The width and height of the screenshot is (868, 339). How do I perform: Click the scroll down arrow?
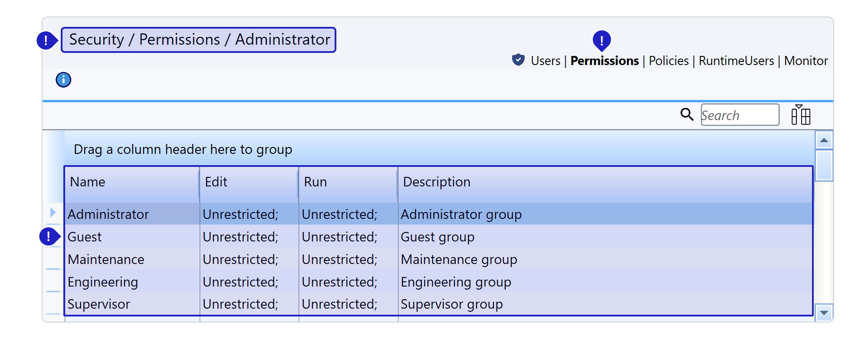pyautogui.click(x=824, y=313)
